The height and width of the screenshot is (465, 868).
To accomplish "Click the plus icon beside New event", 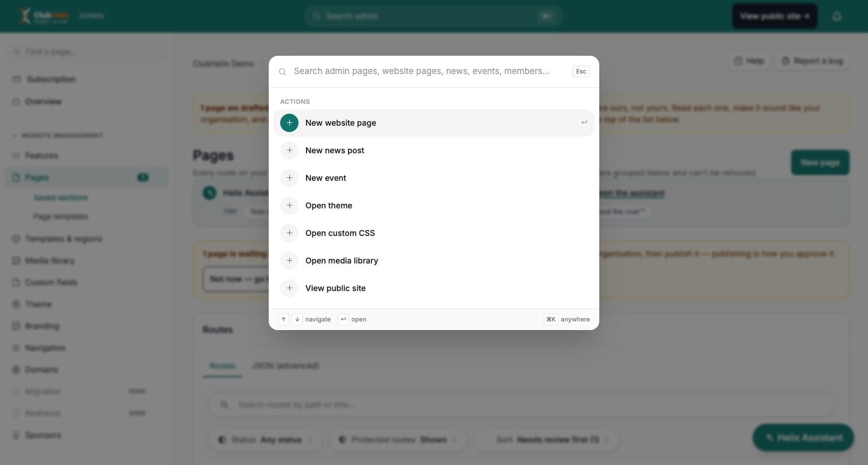I will (x=289, y=178).
